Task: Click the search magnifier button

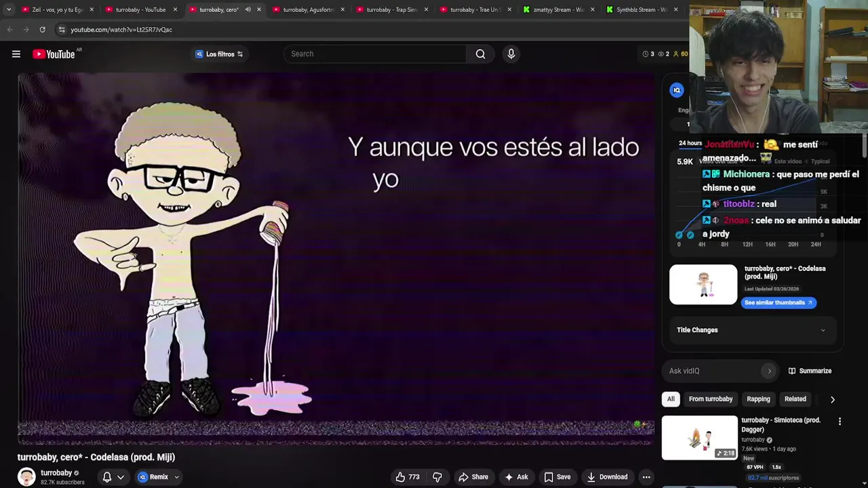Action: pyautogui.click(x=480, y=54)
